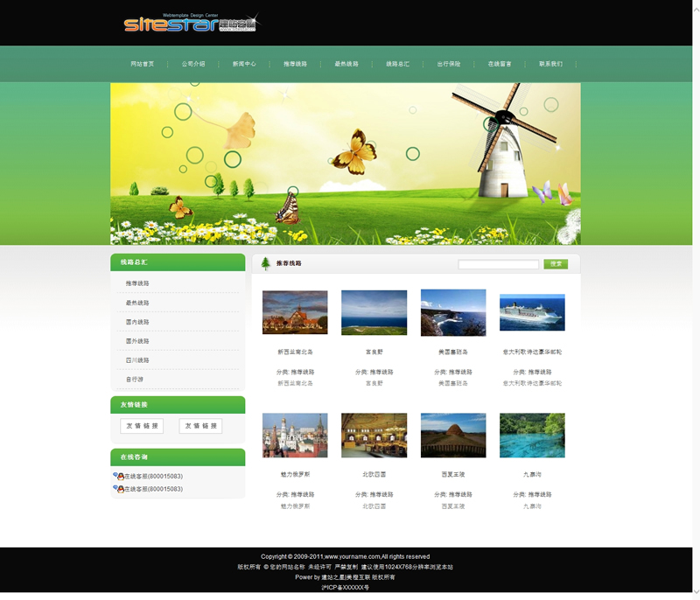The image size is (700, 600).
Task: Click the windmill banner image
Action: (x=345, y=164)
